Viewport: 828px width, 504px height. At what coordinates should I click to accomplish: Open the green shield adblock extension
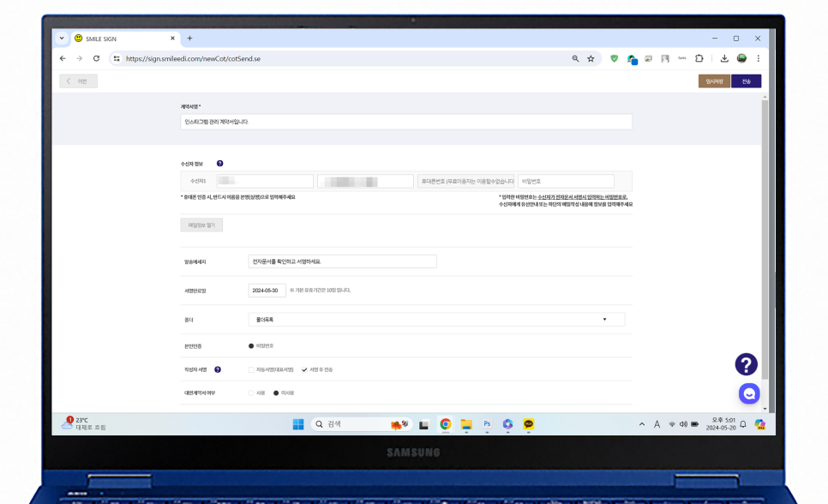(614, 58)
